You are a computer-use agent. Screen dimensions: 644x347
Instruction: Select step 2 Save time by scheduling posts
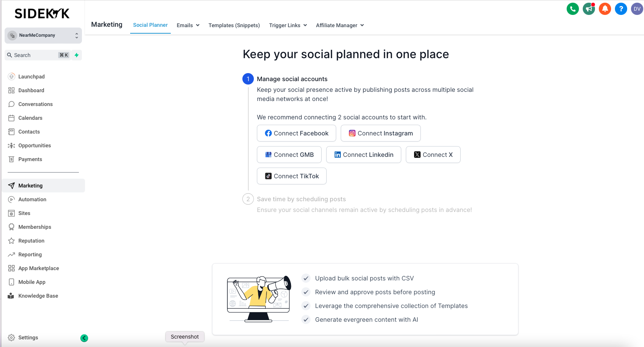pos(301,199)
